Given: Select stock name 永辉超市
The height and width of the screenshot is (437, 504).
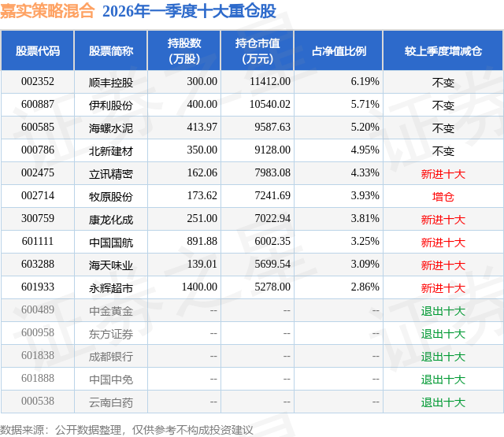Looking at the screenshot, I should point(111,288).
